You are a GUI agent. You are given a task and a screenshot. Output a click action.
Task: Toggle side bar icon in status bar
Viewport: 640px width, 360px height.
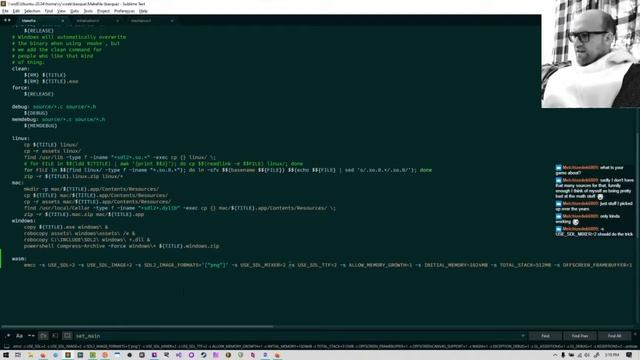click(x=7, y=347)
